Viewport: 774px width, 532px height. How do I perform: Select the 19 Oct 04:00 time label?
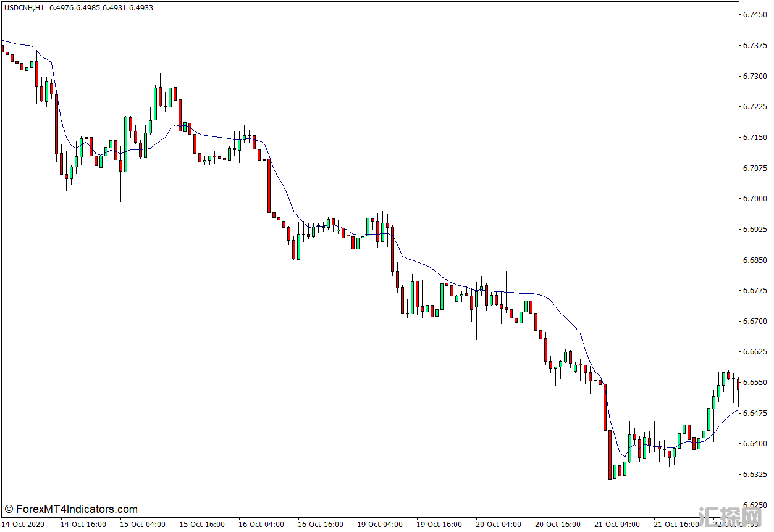380,525
